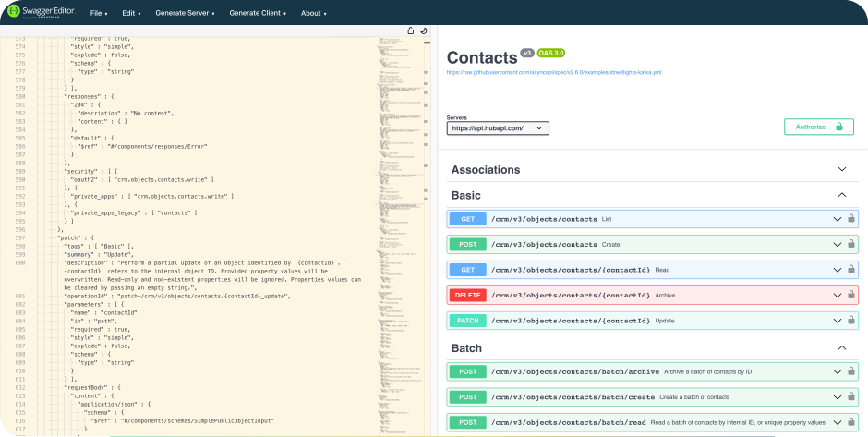
Task: Click lock icon on GET contacts List row
Action: [x=851, y=218]
